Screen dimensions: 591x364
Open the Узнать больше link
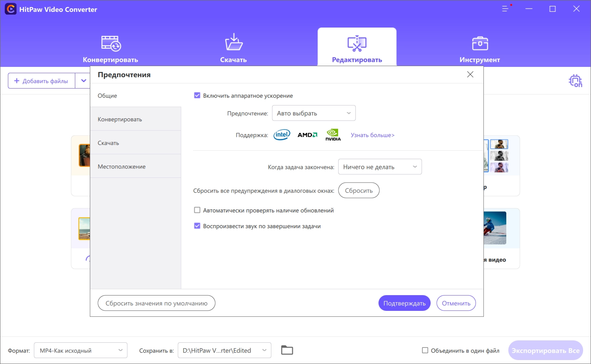pyautogui.click(x=372, y=135)
